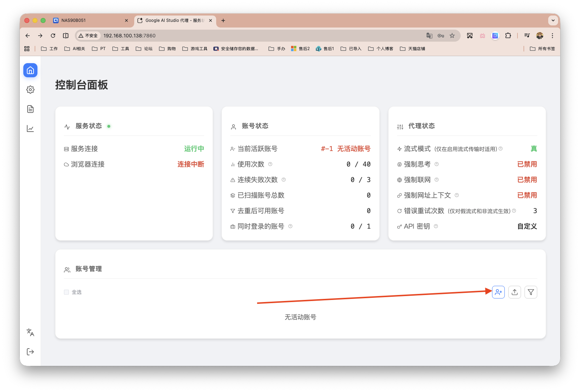Click the address bar showing 192.168.100.138:7860
The image size is (580, 392).
(129, 35)
